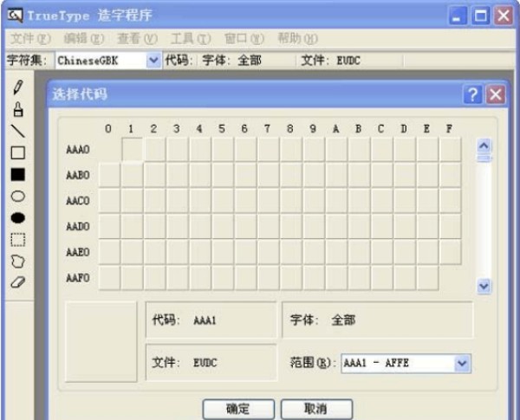The image size is (520, 420).
Task: Click the AAF0 row label
Action: [x=78, y=278]
